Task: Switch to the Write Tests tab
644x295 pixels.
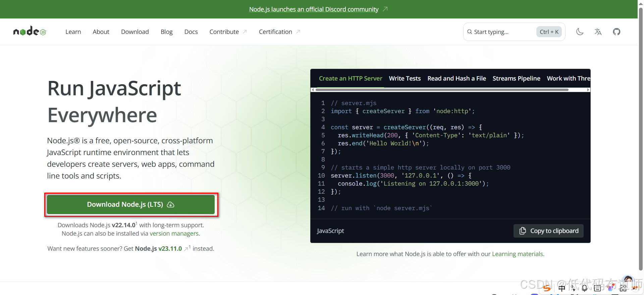Action: (x=405, y=79)
